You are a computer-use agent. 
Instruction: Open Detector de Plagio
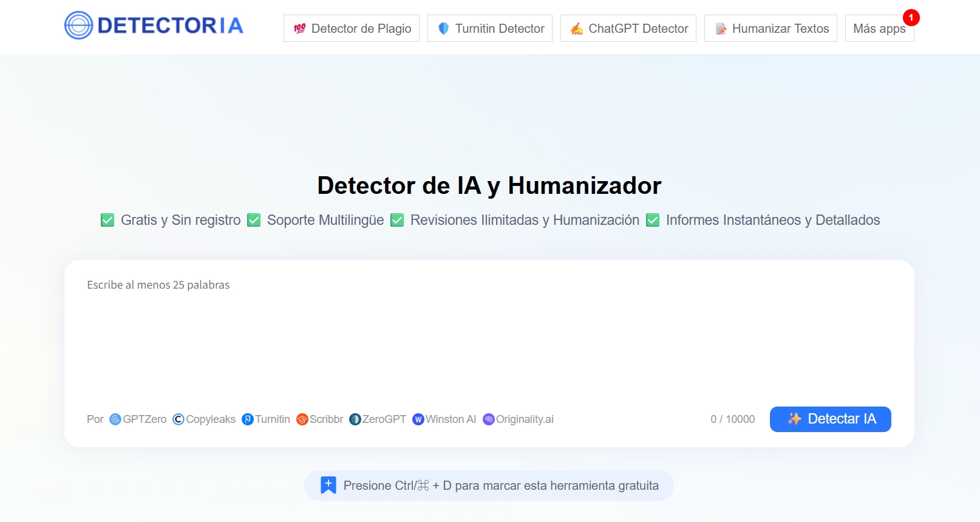pos(352,29)
